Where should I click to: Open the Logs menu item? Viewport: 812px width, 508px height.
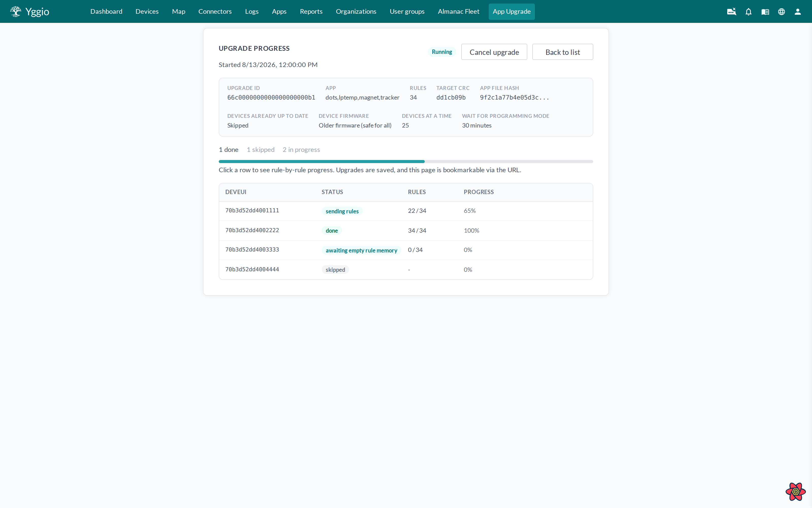[252, 11]
